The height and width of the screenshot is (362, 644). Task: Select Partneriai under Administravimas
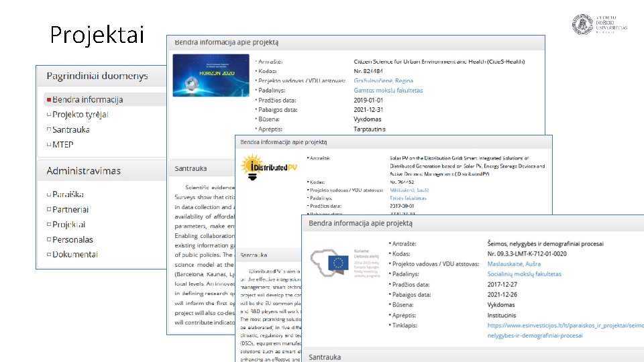[70, 209]
